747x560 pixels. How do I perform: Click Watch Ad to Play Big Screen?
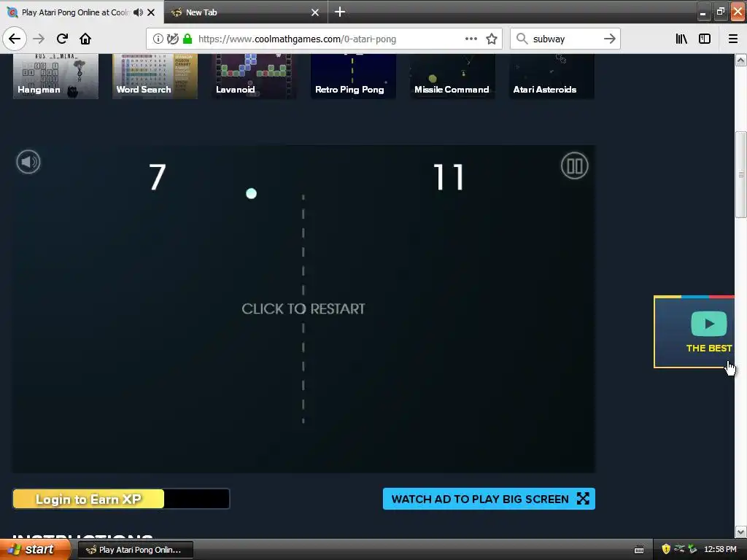coord(489,499)
